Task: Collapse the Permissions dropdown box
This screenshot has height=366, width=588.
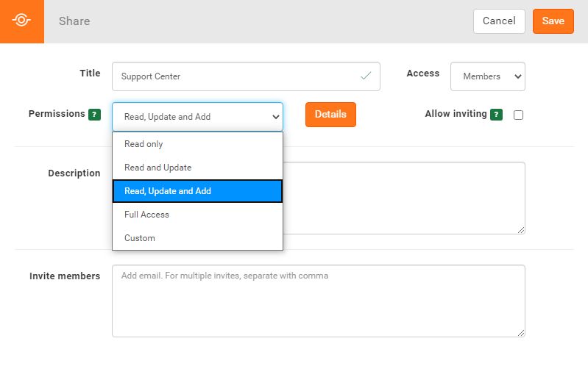Action: pos(197,116)
